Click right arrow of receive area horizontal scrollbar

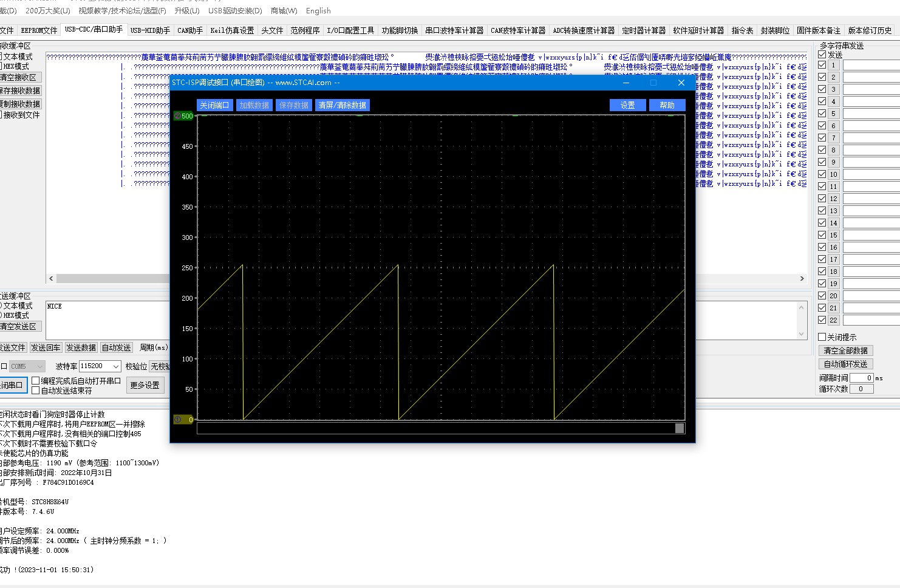[802, 278]
